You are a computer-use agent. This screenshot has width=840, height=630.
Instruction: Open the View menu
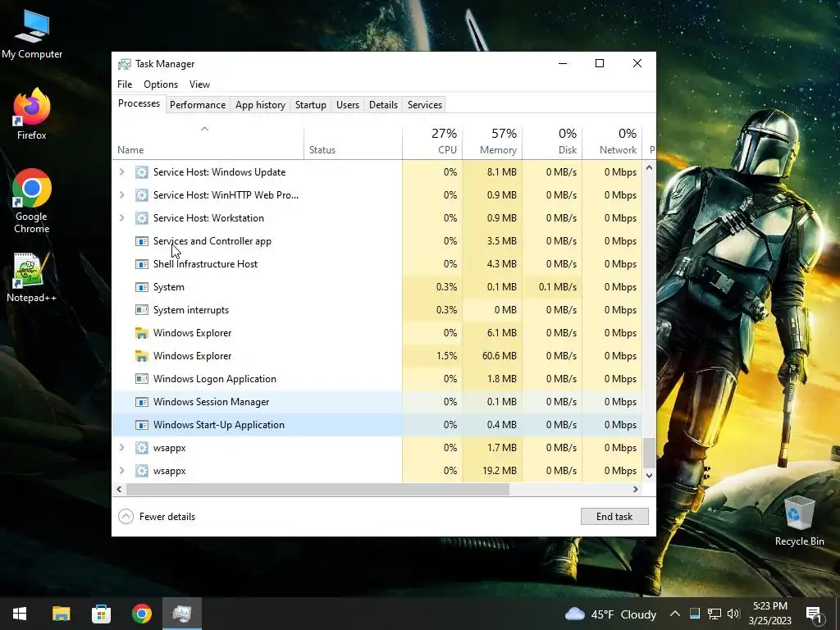click(199, 84)
